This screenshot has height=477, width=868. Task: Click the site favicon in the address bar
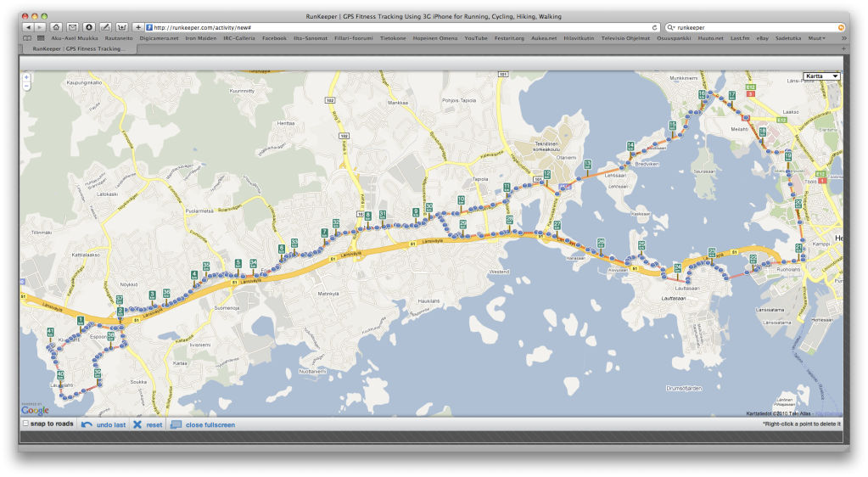(x=149, y=27)
